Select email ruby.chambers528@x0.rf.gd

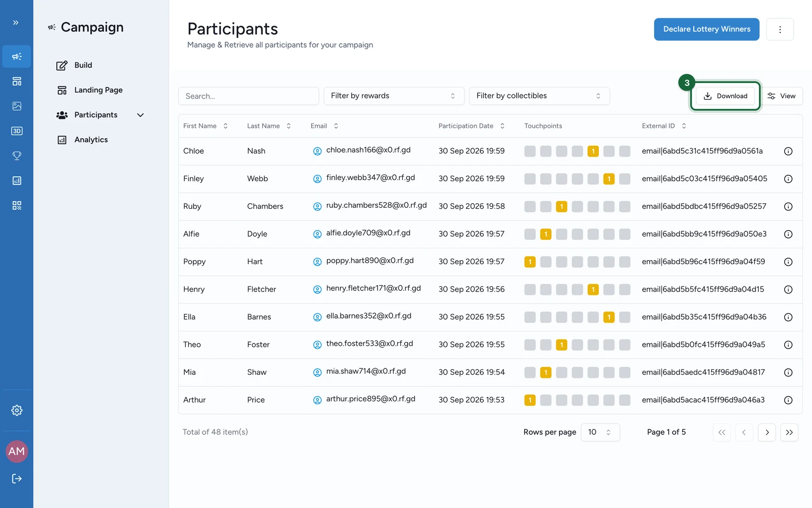pyautogui.click(x=377, y=205)
